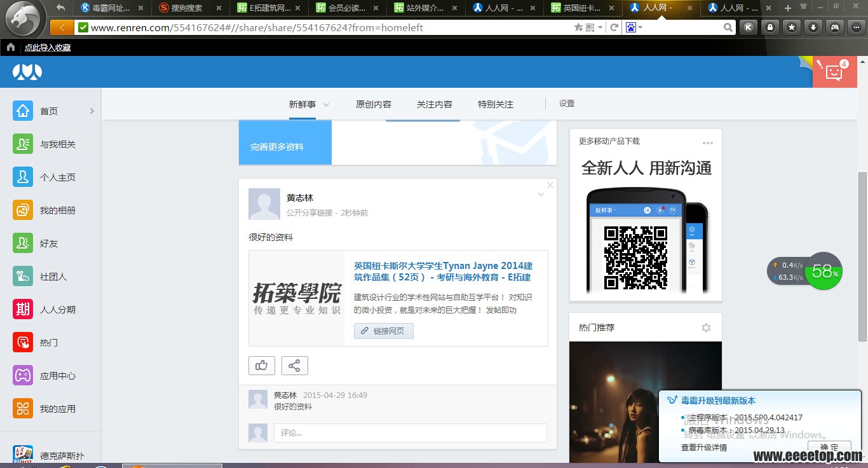Click the browser back button
Screen dimensions: 868x468
[61, 27]
